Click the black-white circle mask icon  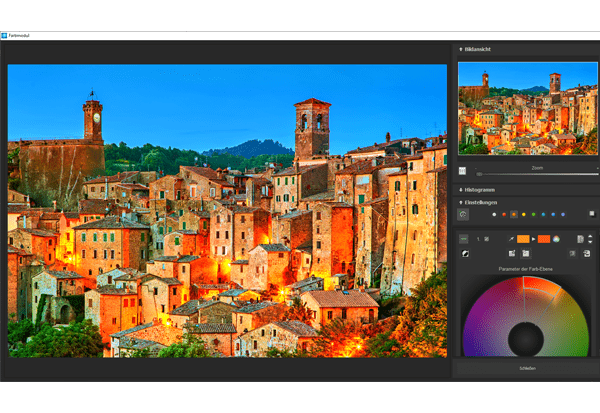465,253
